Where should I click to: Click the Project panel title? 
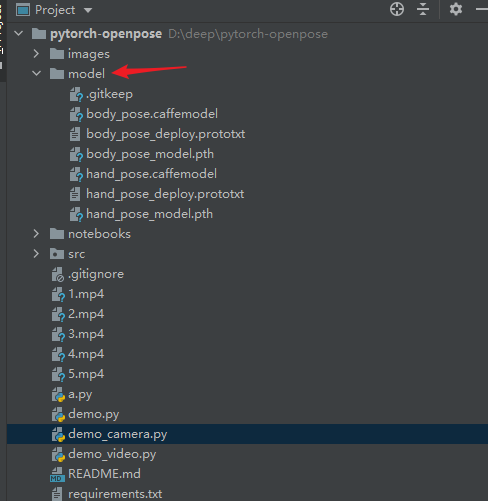tap(55, 10)
